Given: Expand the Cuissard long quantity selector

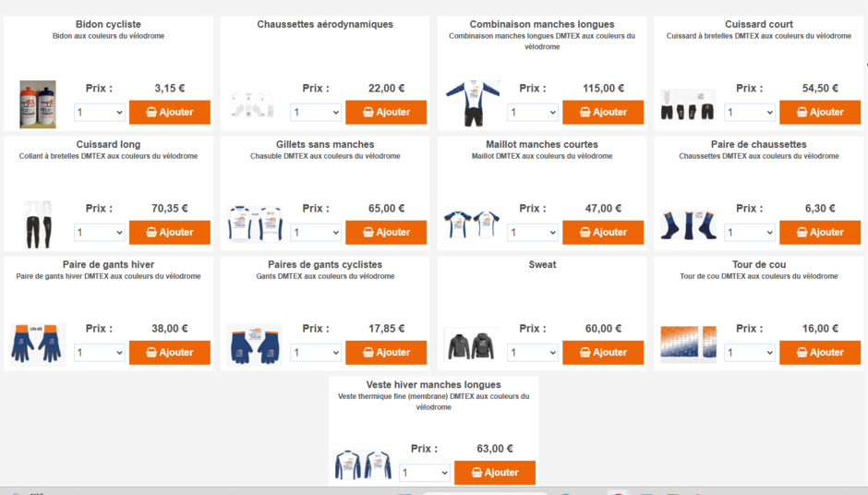Looking at the screenshot, I should pos(100,233).
